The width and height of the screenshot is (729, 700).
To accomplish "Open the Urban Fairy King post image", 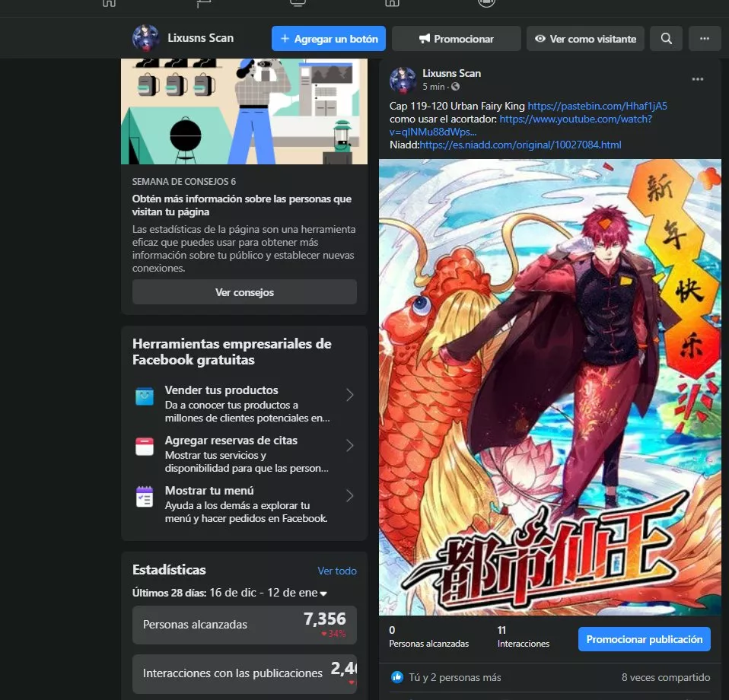I will click(549, 387).
